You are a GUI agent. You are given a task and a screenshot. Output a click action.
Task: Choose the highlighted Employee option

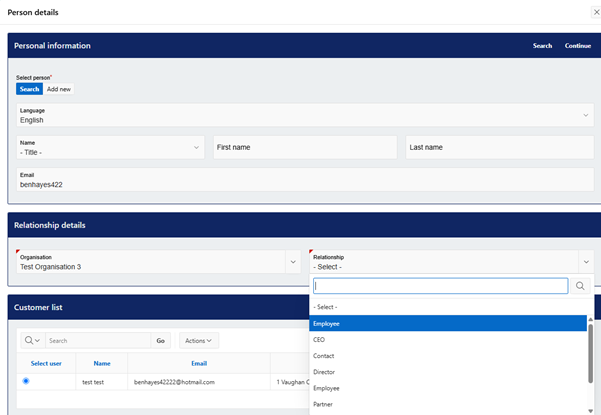pyautogui.click(x=448, y=323)
